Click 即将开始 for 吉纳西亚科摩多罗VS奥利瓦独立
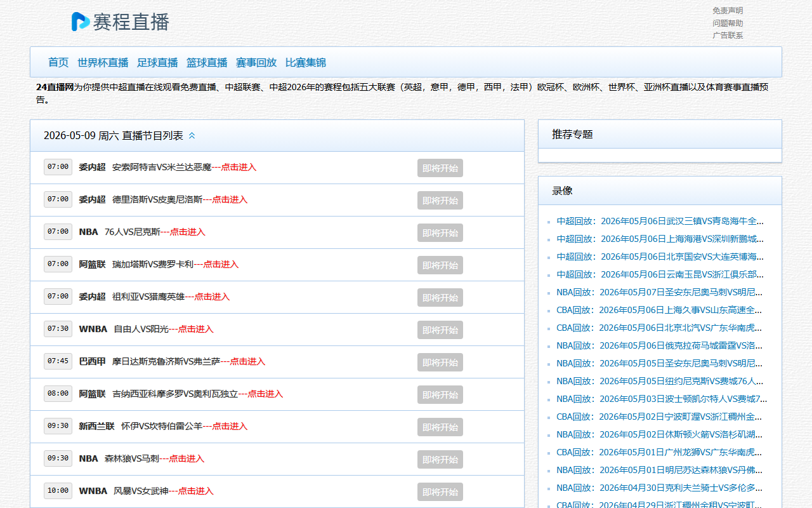 coord(440,395)
